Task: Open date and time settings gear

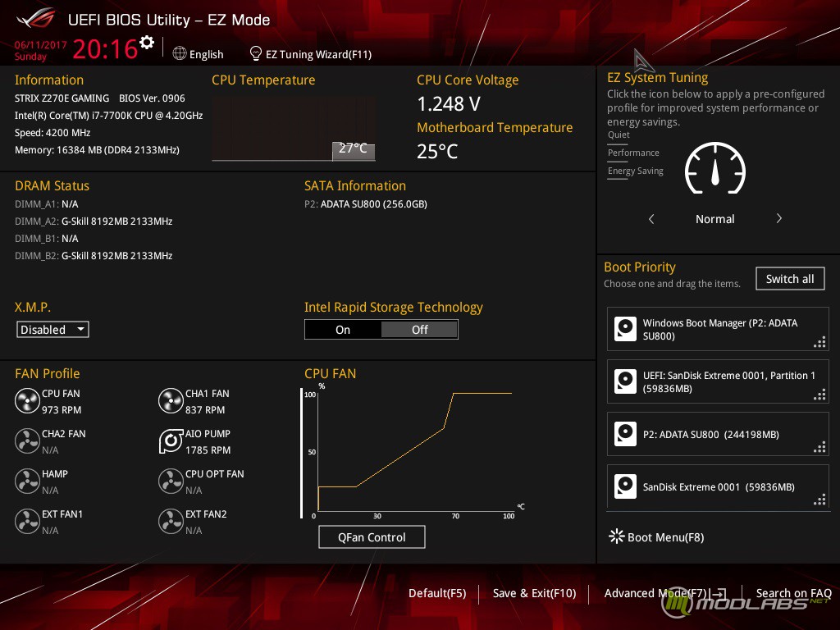Action: tap(146, 43)
